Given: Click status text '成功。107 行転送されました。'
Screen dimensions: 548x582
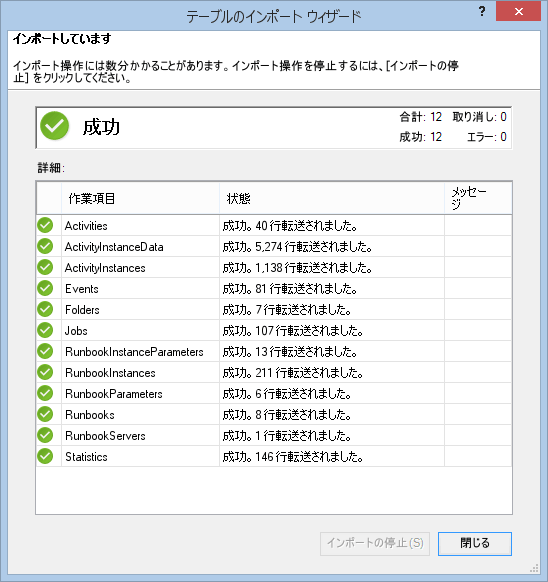Looking at the screenshot, I should (x=293, y=331).
